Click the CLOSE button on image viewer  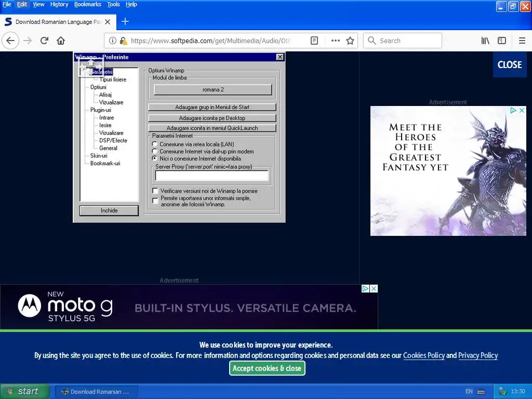coord(510,64)
